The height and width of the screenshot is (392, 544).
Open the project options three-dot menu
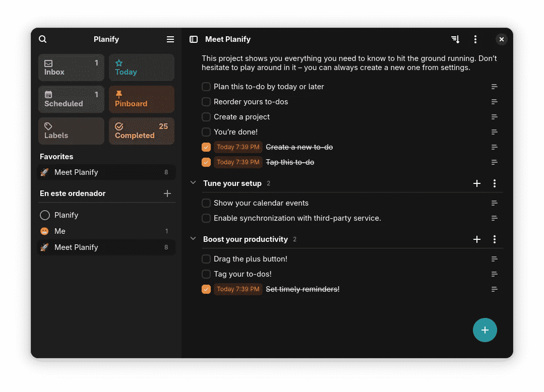pyautogui.click(x=475, y=39)
